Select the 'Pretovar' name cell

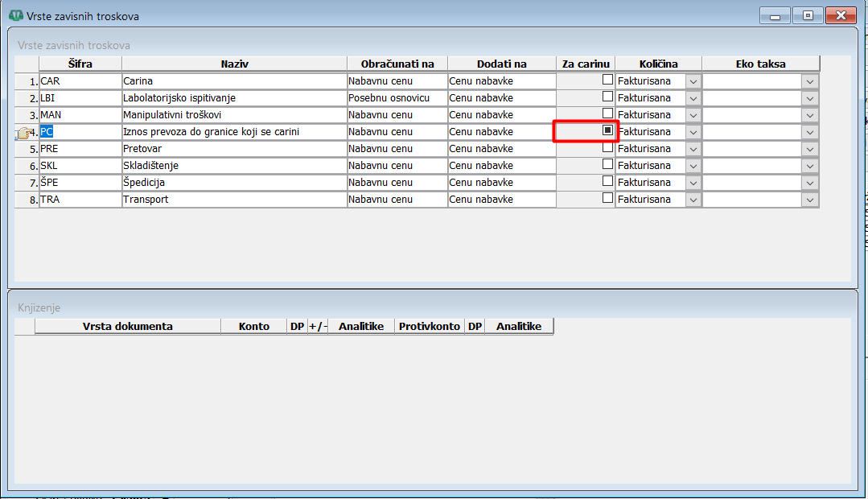(234, 148)
